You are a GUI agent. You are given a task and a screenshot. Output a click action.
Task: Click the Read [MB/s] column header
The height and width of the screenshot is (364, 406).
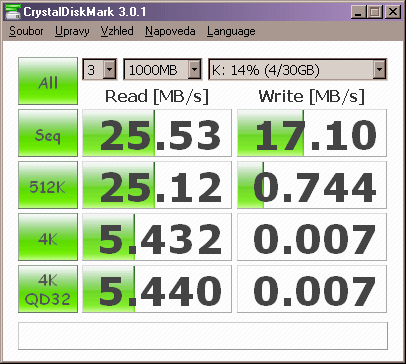[x=157, y=97]
